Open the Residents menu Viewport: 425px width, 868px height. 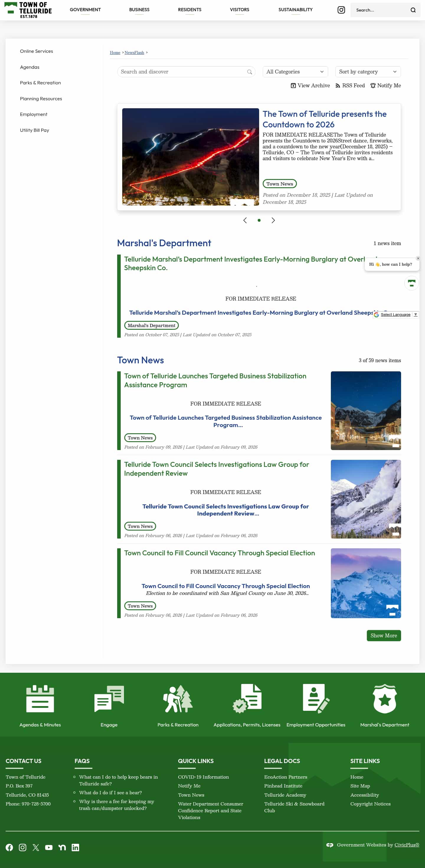pos(189,10)
